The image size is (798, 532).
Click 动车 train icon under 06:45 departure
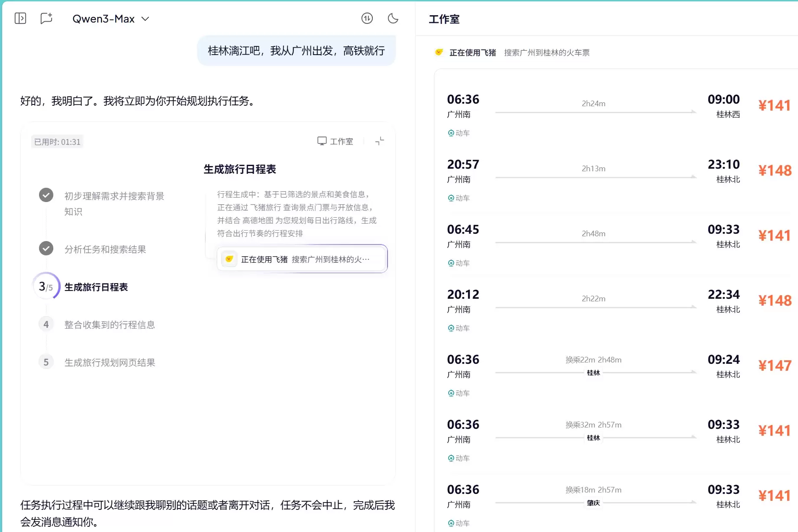[x=451, y=263]
